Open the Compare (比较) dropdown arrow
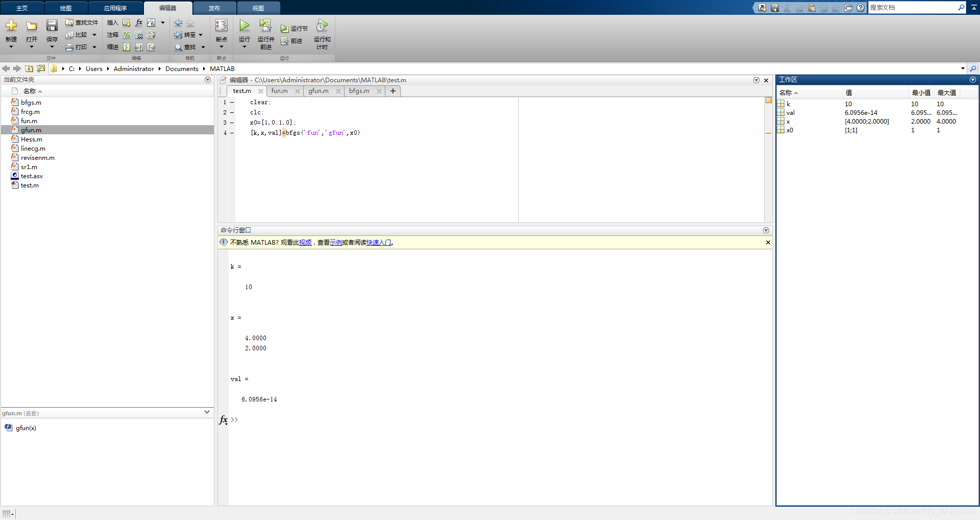This screenshot has height=520, width=980. pos(94,35)
